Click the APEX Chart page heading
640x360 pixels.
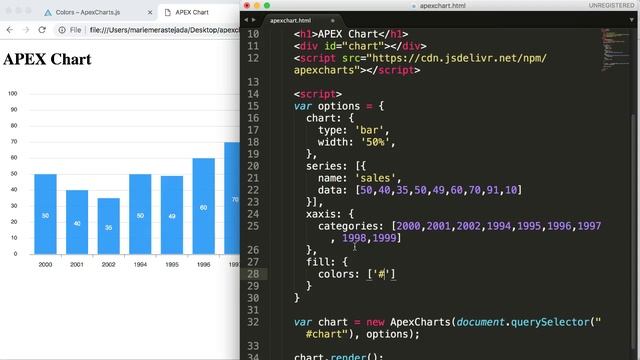(47, 59)
